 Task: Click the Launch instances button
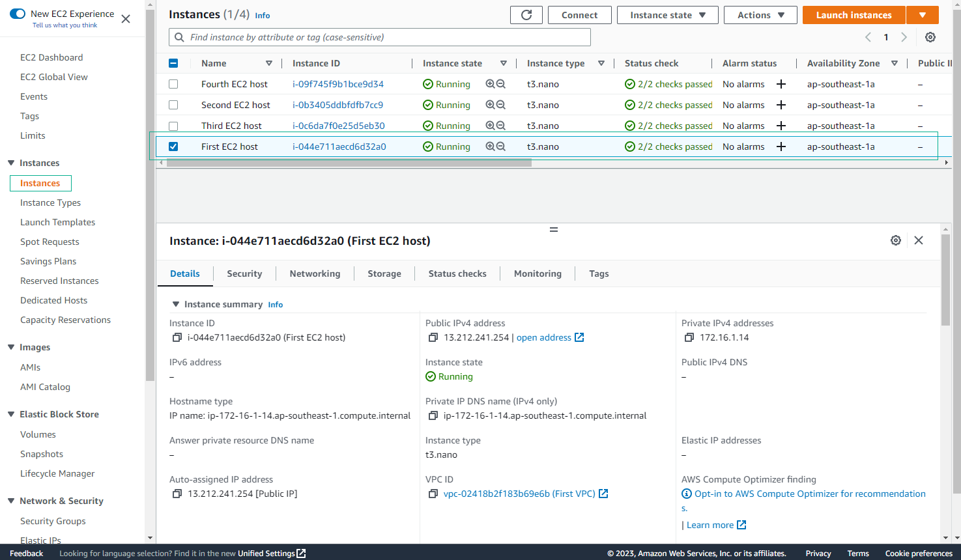pyautogui.click(x=853, y=15)
